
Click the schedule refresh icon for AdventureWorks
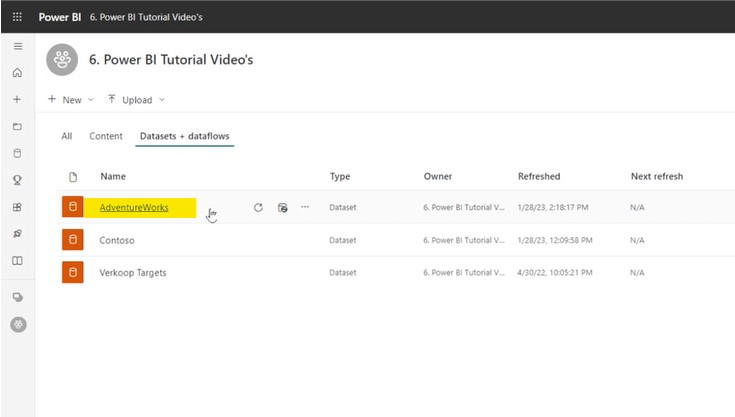(282, 208)
